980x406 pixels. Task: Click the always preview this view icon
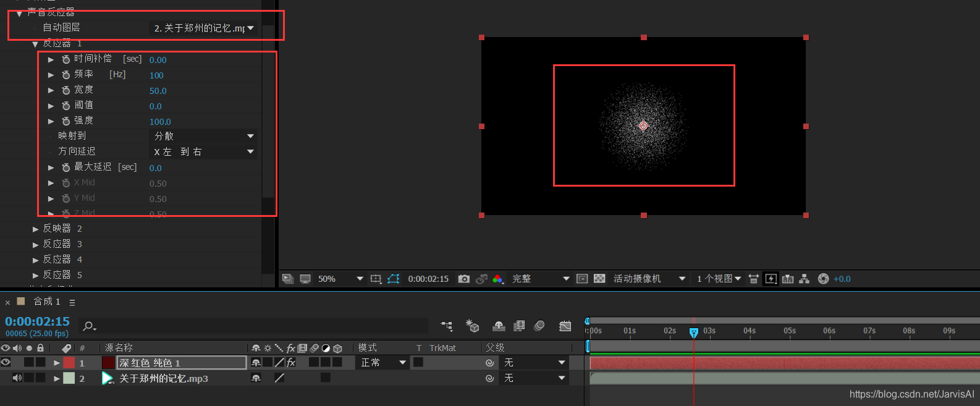point(287,279)
